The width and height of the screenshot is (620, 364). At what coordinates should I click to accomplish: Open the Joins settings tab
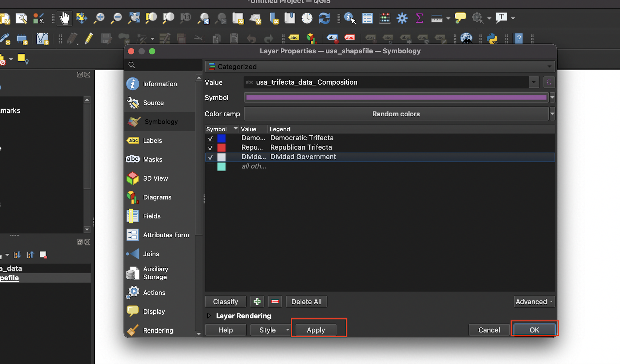[151, 254]
